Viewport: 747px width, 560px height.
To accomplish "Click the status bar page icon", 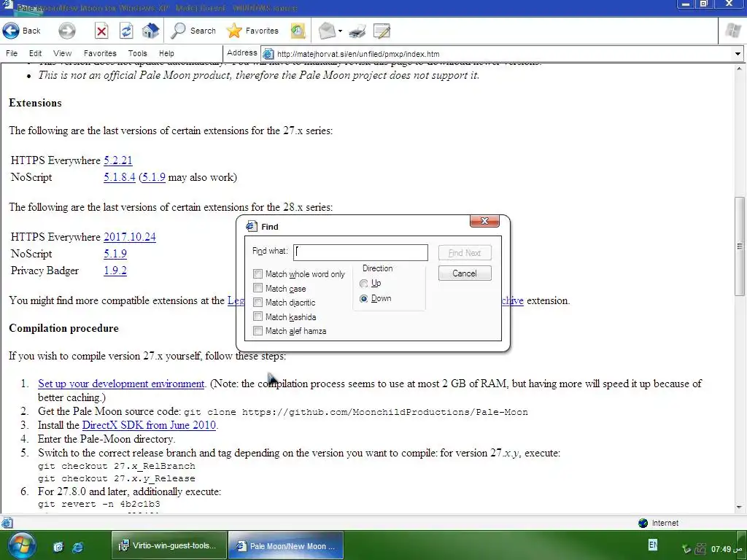I will pos(7,523).
